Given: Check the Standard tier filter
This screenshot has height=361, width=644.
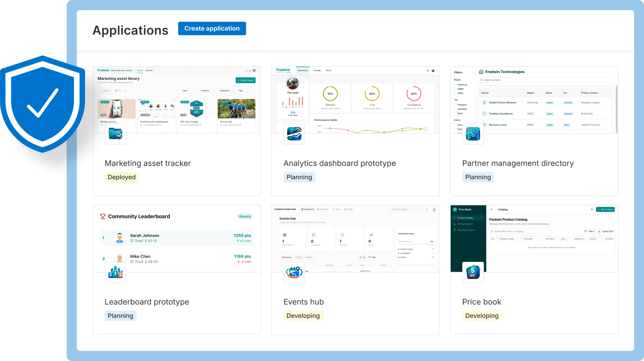Looking at the screenshot, I should point(455,109).
